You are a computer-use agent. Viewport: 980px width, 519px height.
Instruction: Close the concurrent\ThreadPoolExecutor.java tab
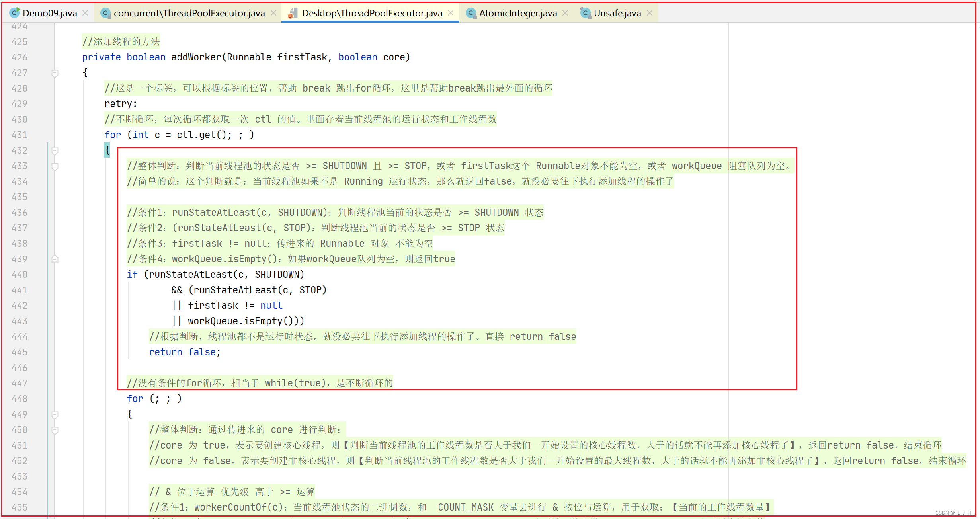273,13
